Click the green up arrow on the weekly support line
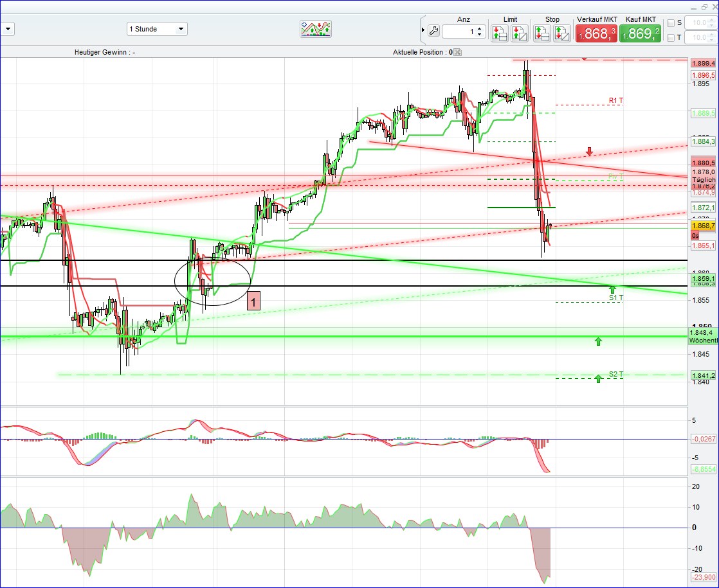The height and width of the screenshot is (588, 719). (599, 341)
